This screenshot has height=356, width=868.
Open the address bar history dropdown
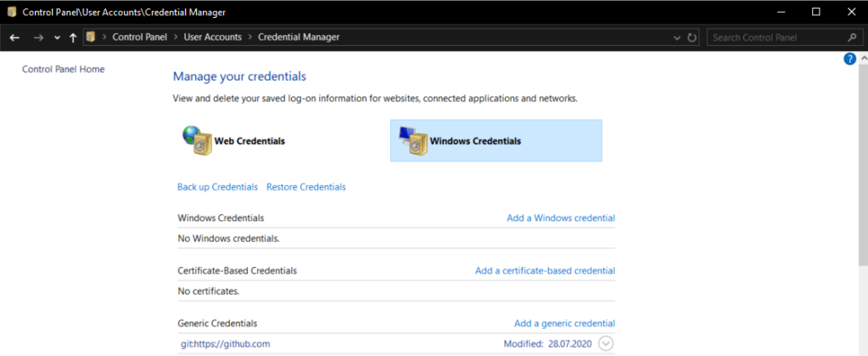676,37
